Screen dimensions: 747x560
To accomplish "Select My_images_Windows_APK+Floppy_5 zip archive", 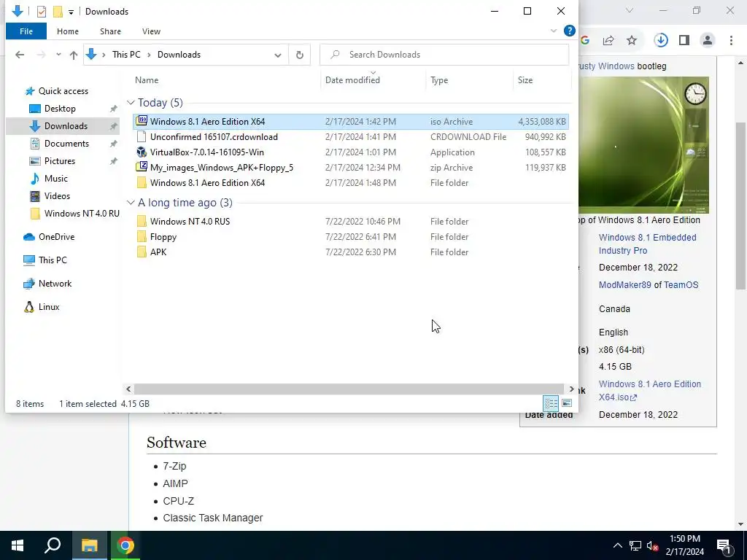I will point(351,168).
